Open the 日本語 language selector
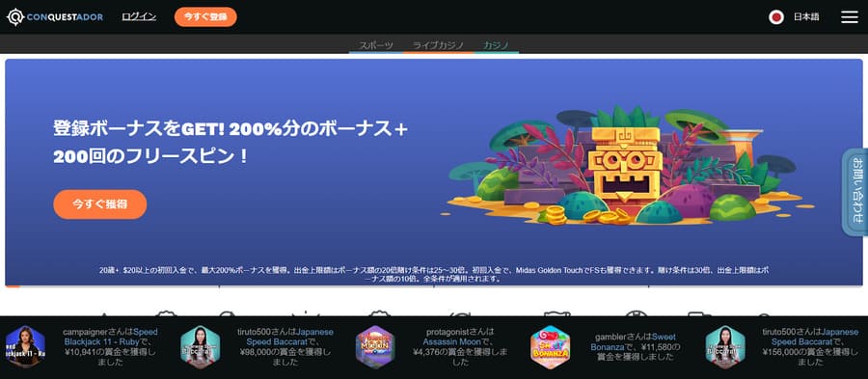Screen dimensions: 868x379 806,17
